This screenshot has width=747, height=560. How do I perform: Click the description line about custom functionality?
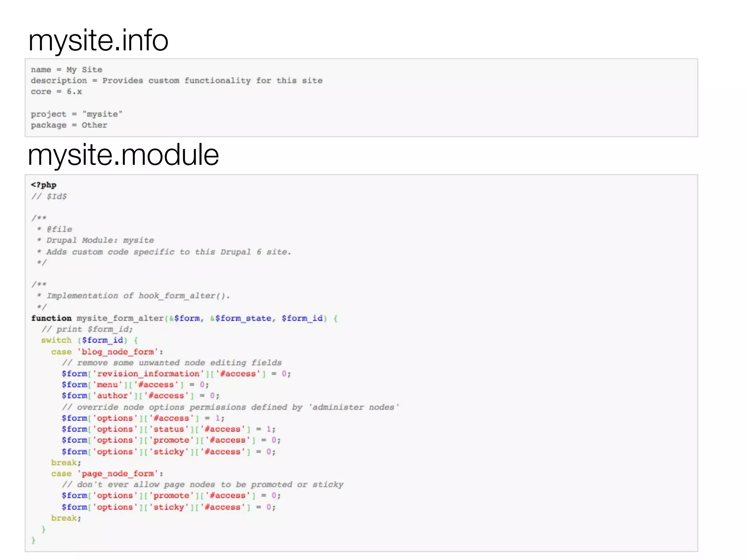click(x=177, y=81)
